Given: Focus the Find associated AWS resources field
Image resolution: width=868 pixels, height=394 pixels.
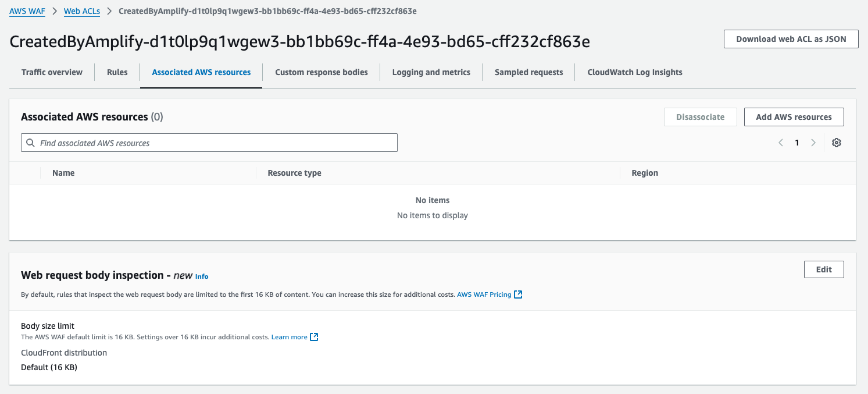Looking at the screenshot, I should [215, 143].
